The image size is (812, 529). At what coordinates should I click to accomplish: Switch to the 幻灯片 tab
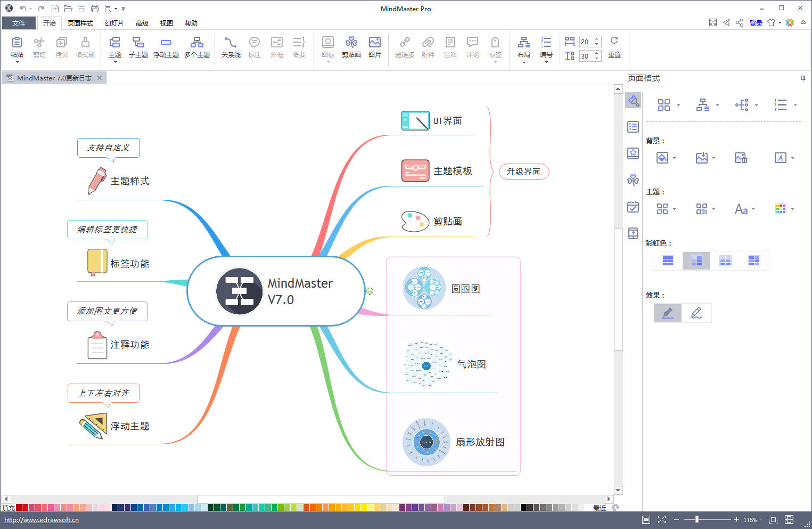(114, 23)
